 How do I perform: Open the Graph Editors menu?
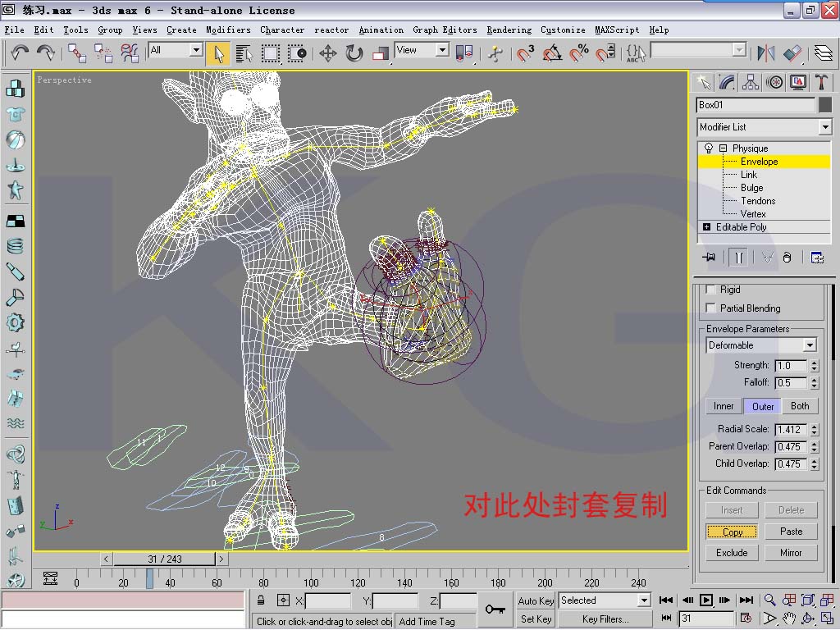(445, 30)
